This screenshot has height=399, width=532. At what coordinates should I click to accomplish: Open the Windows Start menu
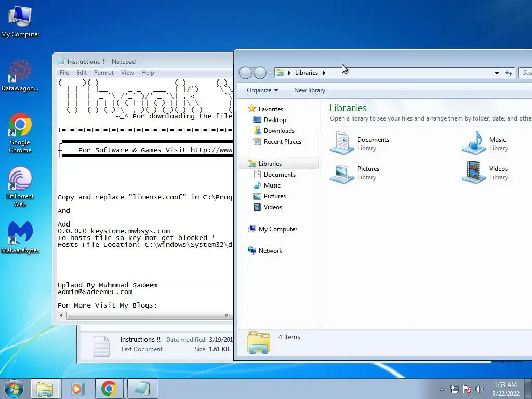(14, 389)
